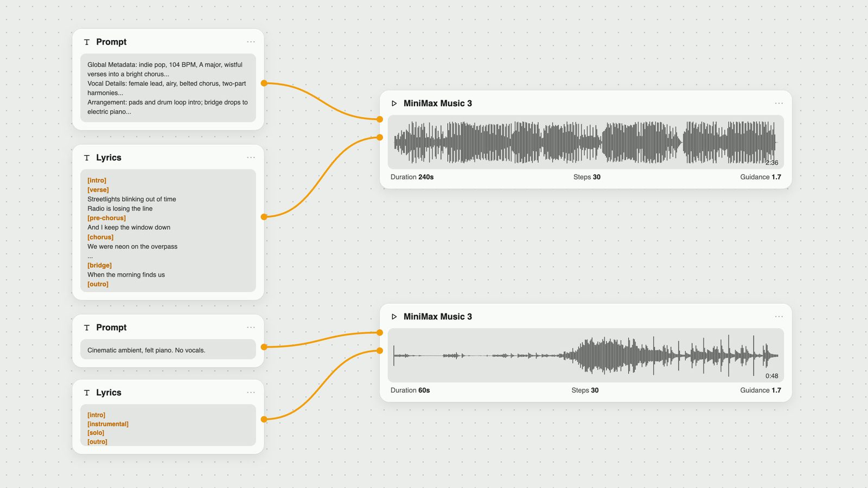This screenshot has width=868, height=488.
Task: Click the text icon of the indie pop Prompt node
Action: click(87, 42)
